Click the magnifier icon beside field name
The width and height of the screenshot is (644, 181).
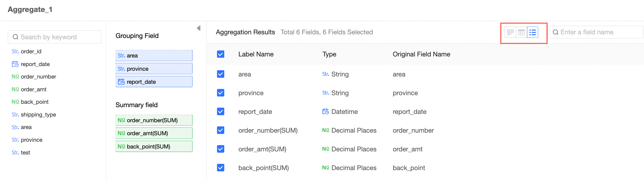pyautogui.click(x=556, y=32)
